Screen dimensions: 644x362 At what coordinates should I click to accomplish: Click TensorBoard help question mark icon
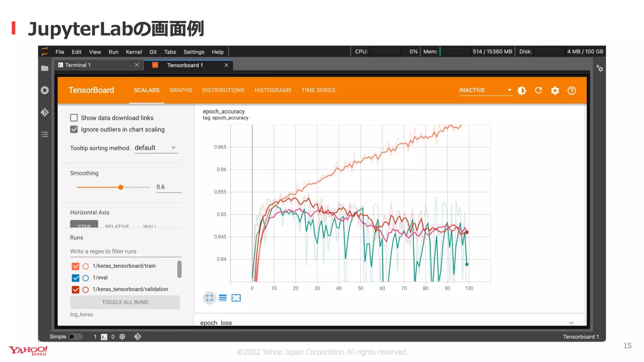(x=572, y=90)
